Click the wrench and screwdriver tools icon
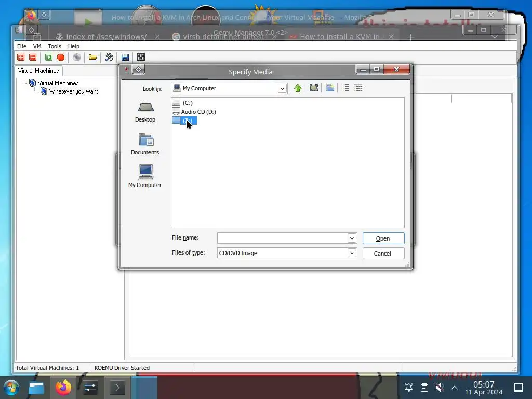Image resolution: width=532 pixels, height=399 pixels. (109, 57)
